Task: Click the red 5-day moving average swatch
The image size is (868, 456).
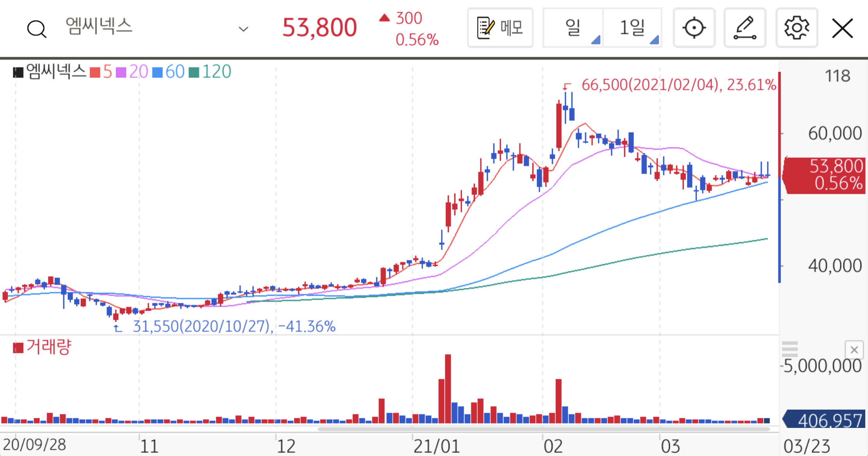Action: [x=95, y=73]
